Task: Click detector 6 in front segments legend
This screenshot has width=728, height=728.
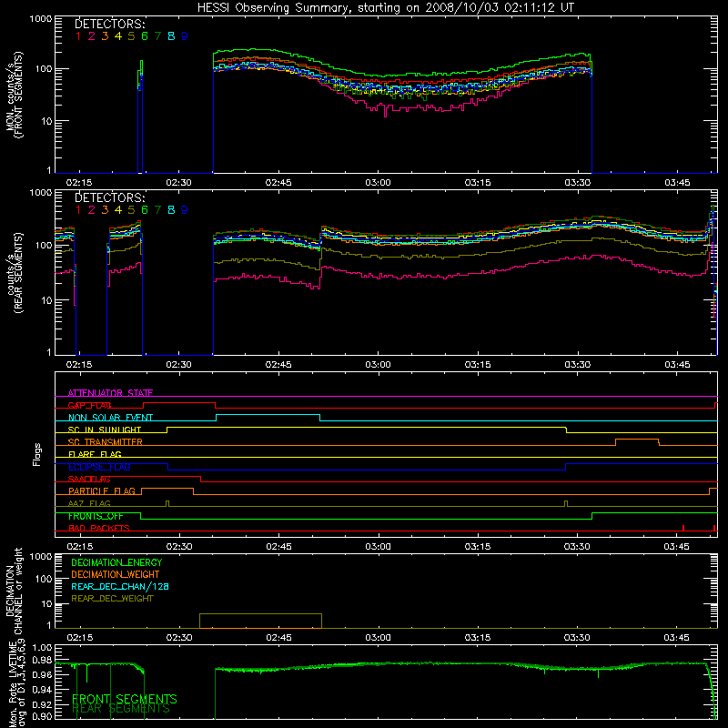Action: coord(145,36)
